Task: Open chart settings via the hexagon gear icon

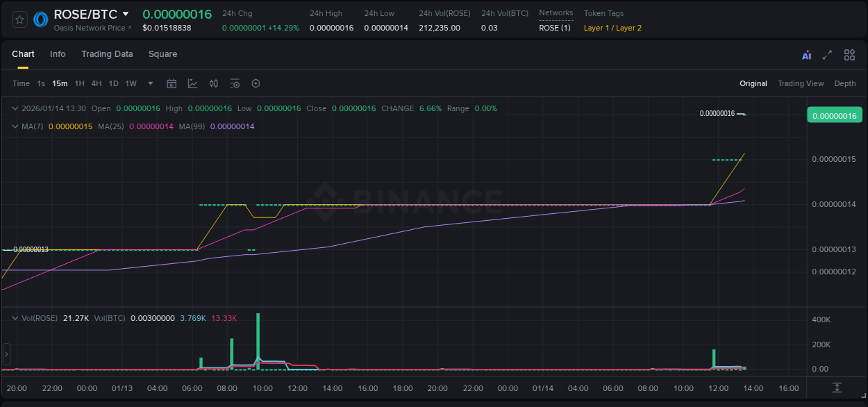Action: pos(256,83)
